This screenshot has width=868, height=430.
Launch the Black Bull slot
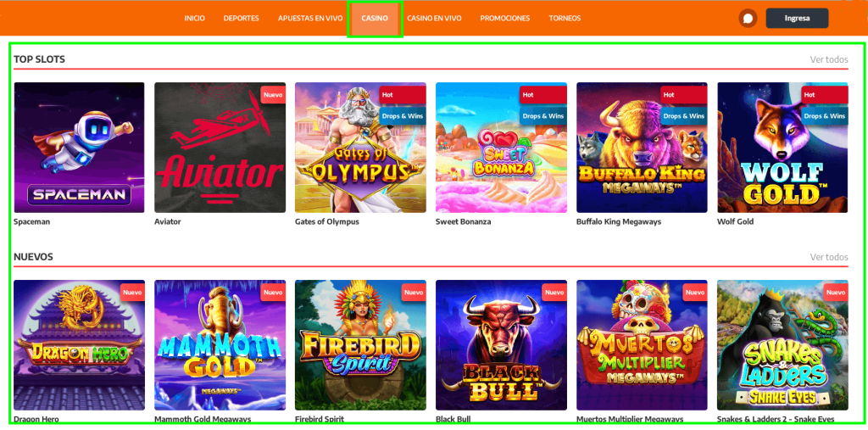click(x=501, y=344)
